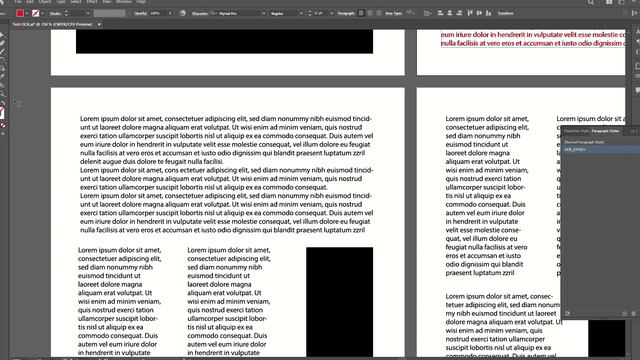Viewport: 640px width, 360px height.
Task: Click the red fill color swatch
Action: point(20,13)
